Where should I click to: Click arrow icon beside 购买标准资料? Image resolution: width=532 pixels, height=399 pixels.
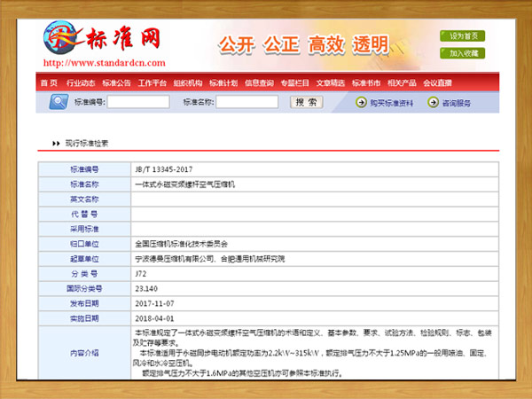point(361,102)
